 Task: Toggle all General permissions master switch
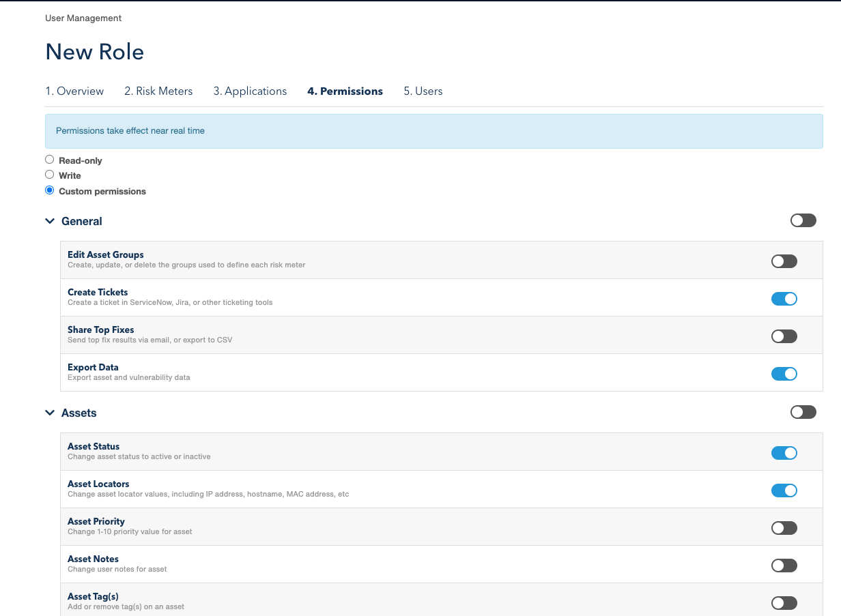[x=803, y=220]
